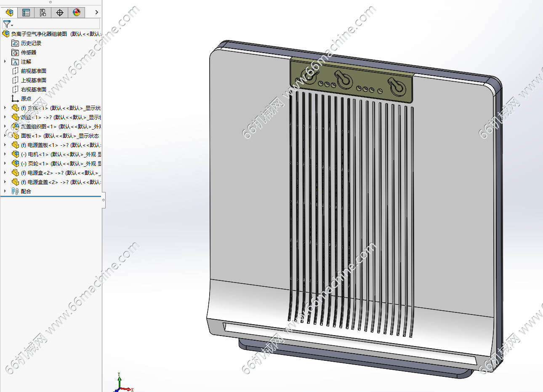
Task: Select the 右视基准面 right plane
Action: click(x=33, y=90)
